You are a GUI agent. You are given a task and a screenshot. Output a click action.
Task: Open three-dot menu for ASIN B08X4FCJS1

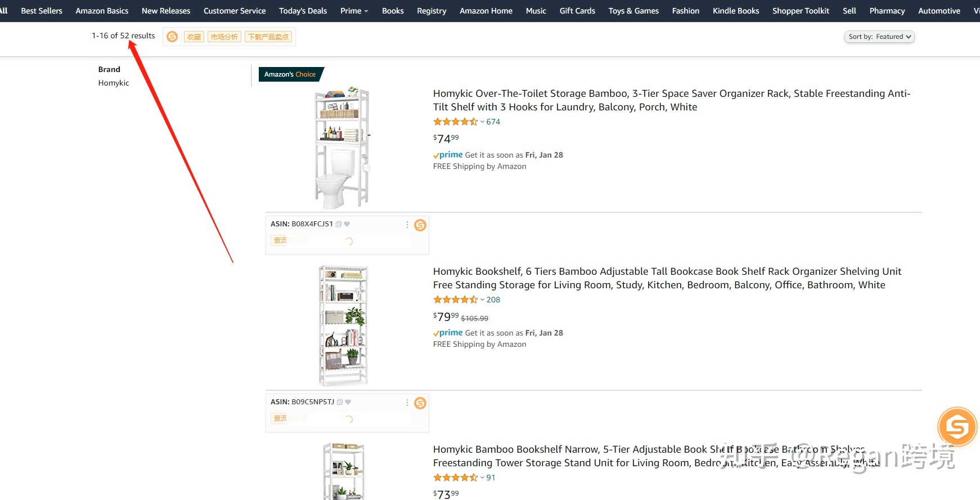(x=407, y=225)
